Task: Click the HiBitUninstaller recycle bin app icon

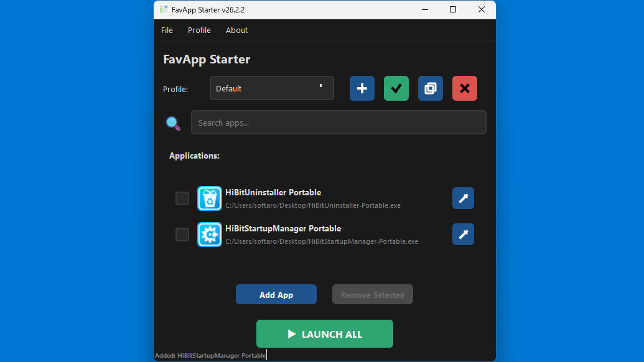Action: (210, 198)
